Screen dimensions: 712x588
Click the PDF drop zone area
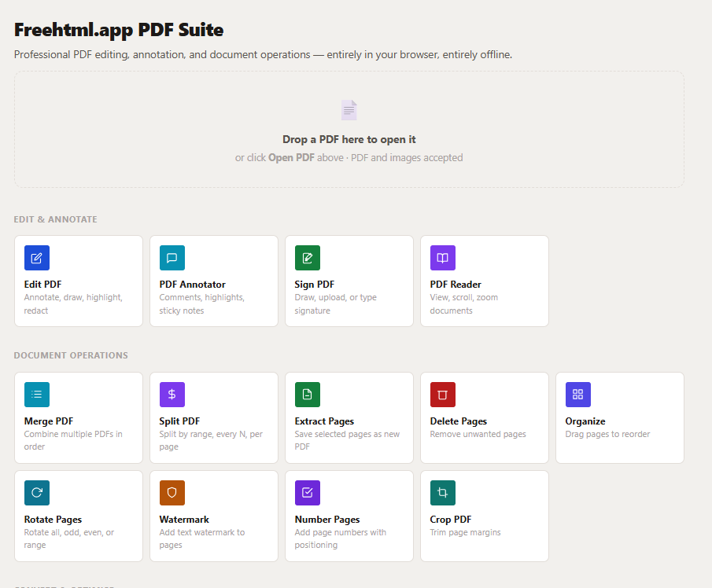tap(349, 128)
